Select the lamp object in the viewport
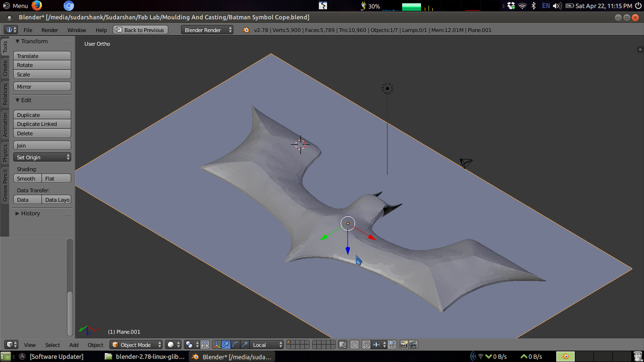This screenshot has width=644, height=362. pyautogui.click(x=387, y=88)
